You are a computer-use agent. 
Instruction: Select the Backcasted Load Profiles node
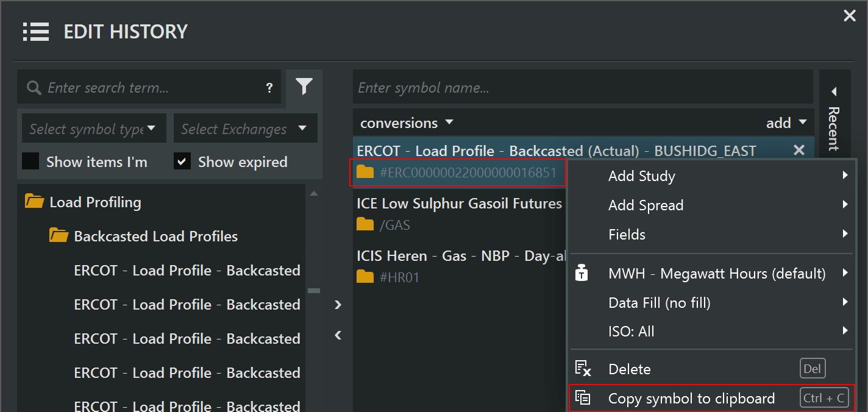point(156,236)
